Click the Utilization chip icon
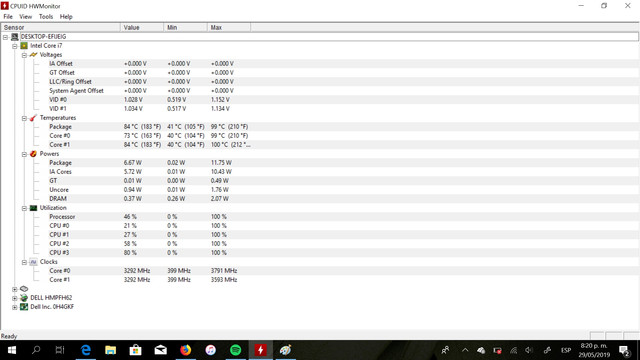 (x=33, y=208)
